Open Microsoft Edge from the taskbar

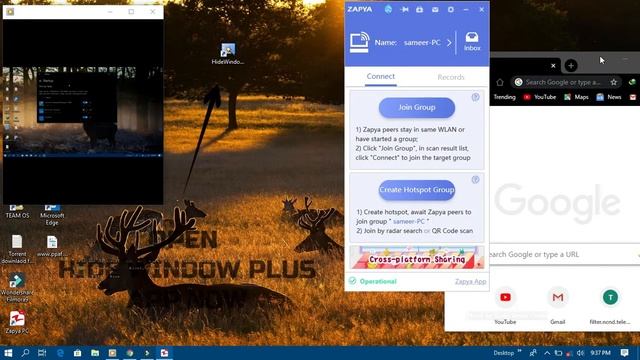[x=60, y=353]
